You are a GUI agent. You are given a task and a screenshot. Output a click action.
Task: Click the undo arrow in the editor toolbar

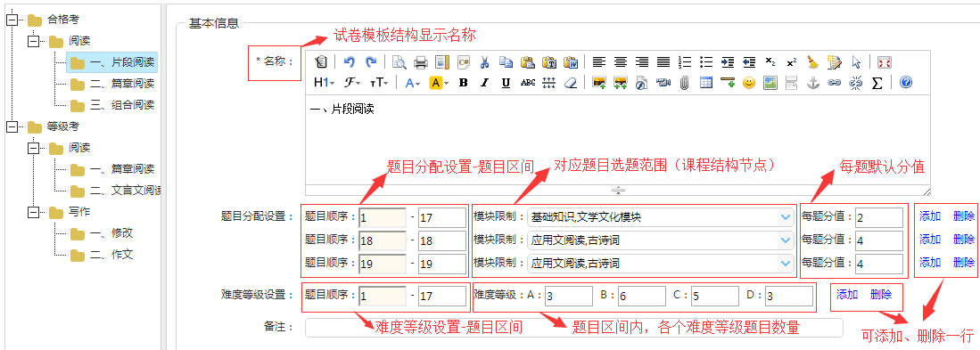click(350, 61)
